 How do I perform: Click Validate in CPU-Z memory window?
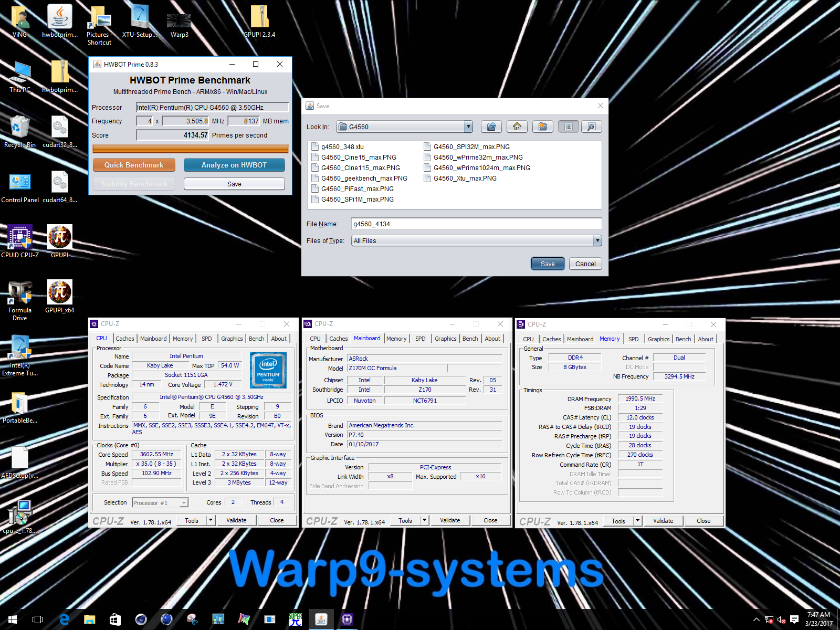[663, 521]
